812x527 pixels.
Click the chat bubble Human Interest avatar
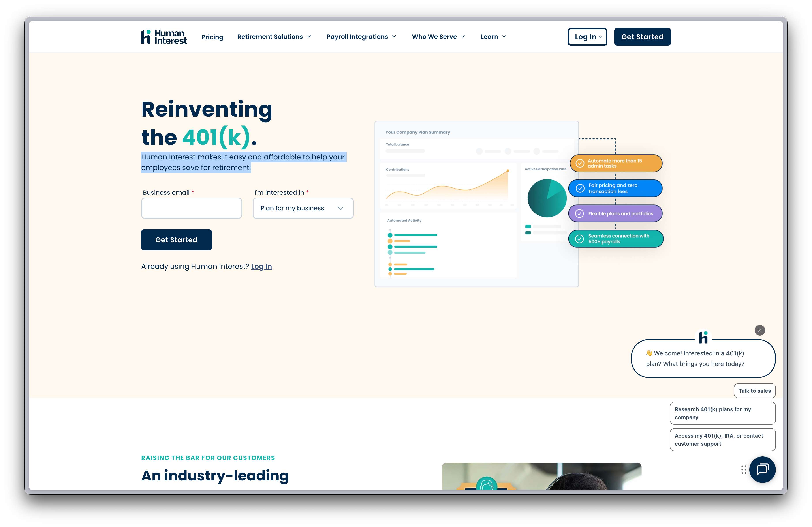[703, 337]
